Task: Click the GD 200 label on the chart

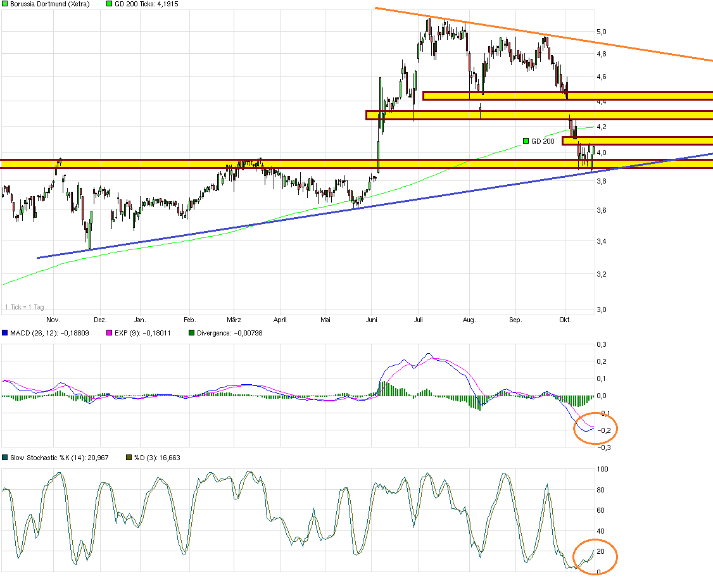Action: [543, 141]
